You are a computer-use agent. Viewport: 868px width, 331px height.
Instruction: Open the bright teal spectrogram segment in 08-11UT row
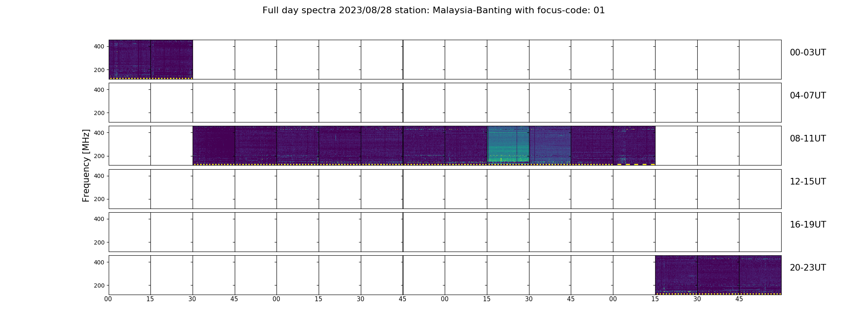(508, 146)
